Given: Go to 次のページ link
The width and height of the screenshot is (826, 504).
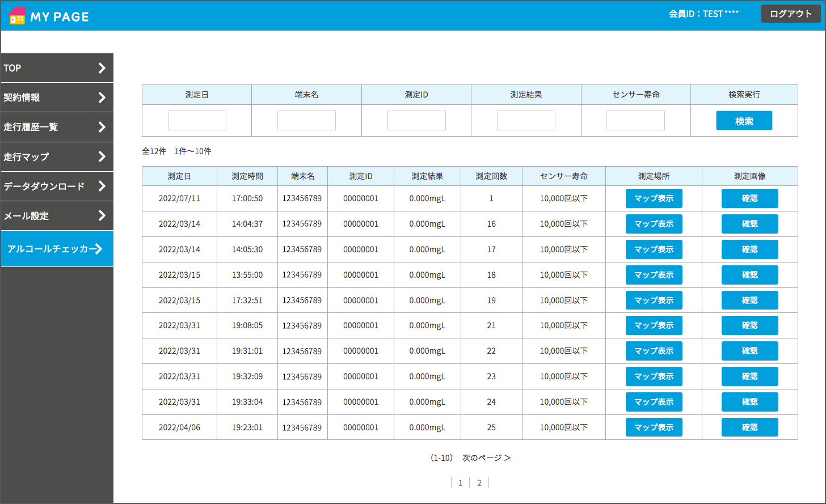Looking at the screenshot, I should (x=486, y=458).
